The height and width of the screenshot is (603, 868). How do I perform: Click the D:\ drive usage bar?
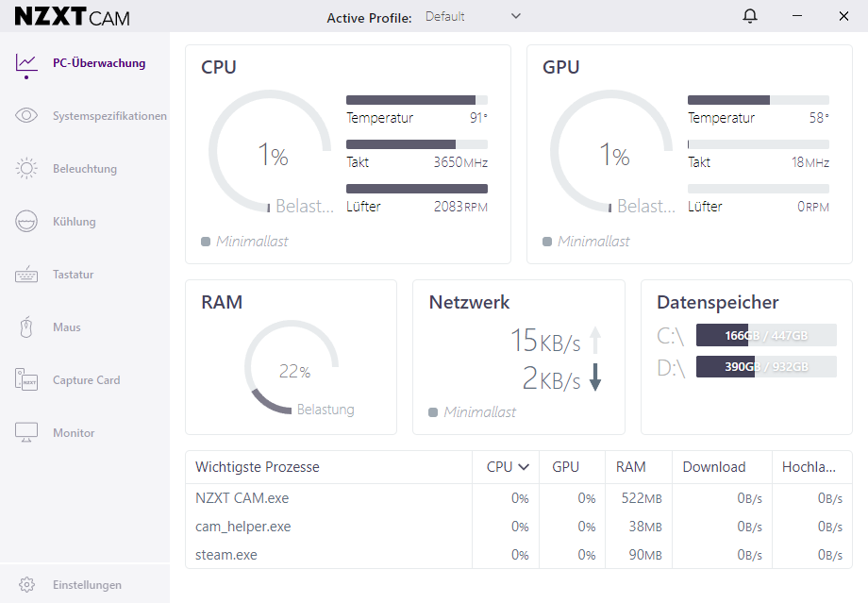[766, 366]
